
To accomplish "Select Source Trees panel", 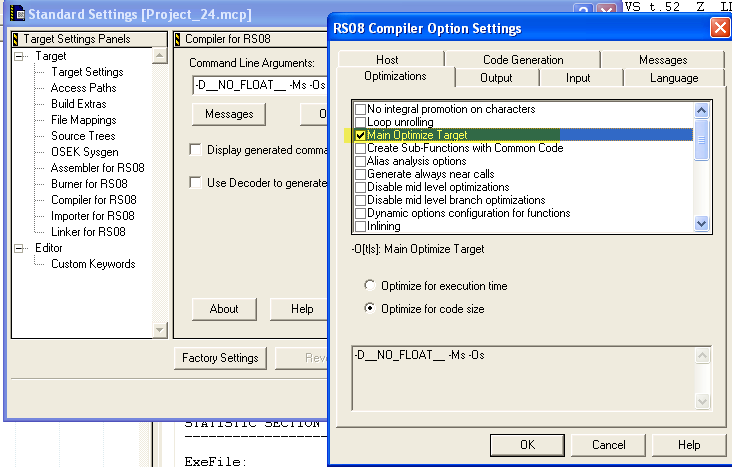I will [83, 136].
